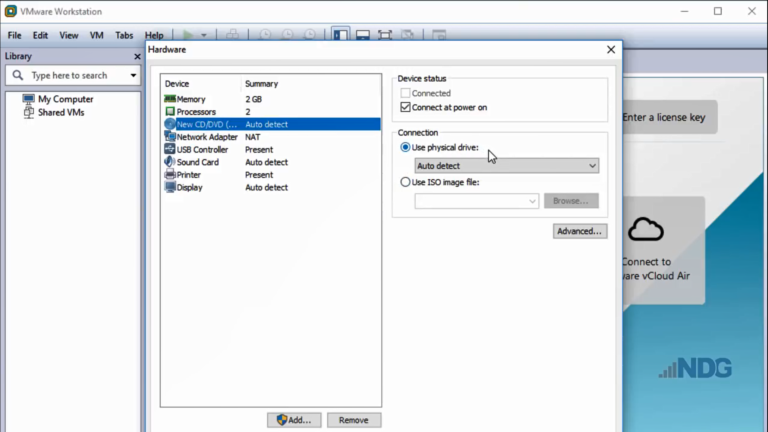Click the Summary column header

click(262, 84)
